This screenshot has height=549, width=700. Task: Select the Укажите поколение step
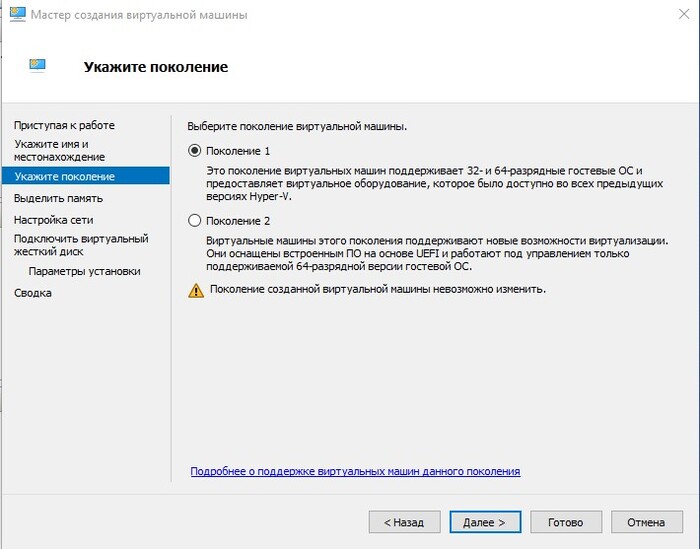64,177
